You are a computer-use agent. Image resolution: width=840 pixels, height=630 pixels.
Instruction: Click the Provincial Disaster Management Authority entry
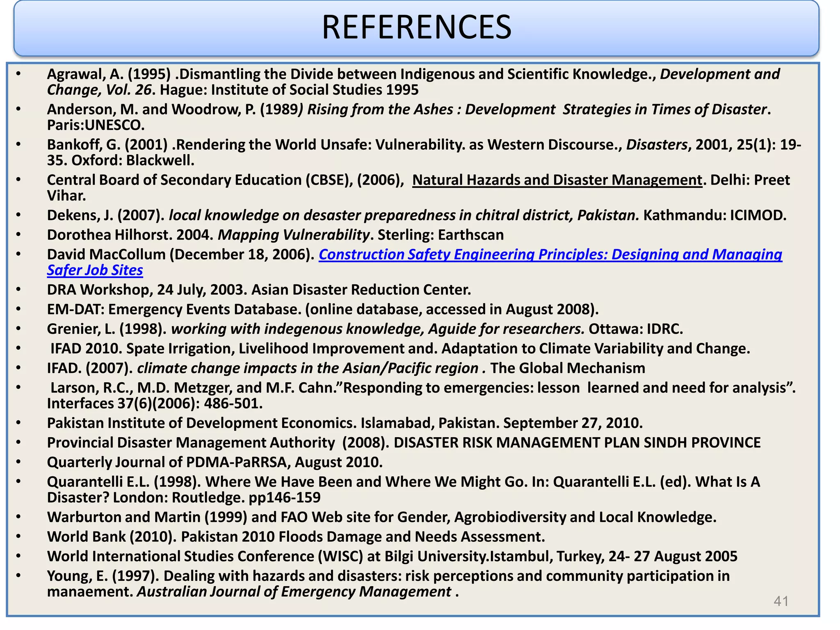point(404,443)
